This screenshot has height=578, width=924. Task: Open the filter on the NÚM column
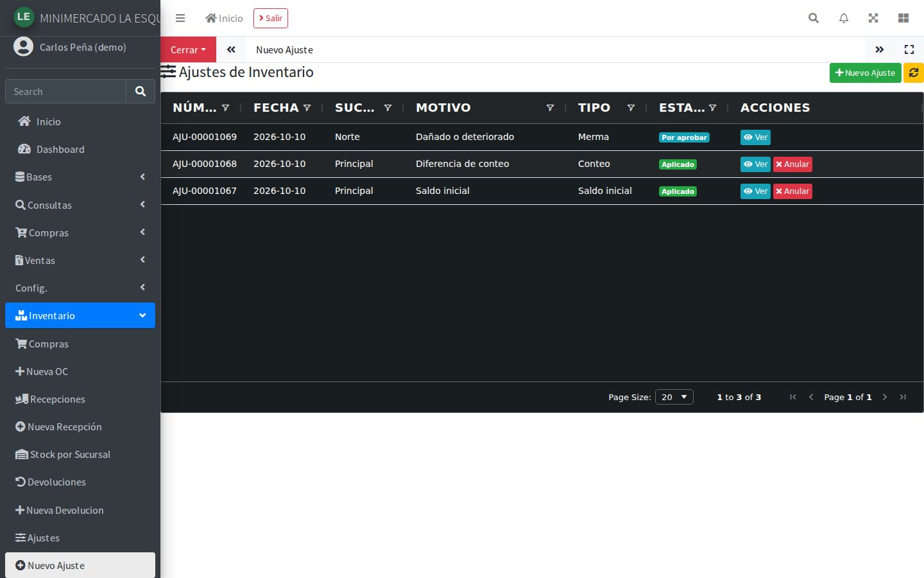click(x=225, y=108)
